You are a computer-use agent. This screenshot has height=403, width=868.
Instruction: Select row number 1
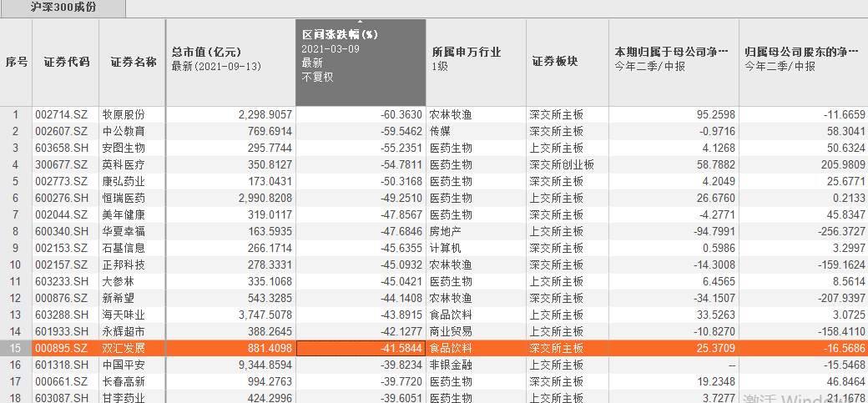click(x=16, y=114)
